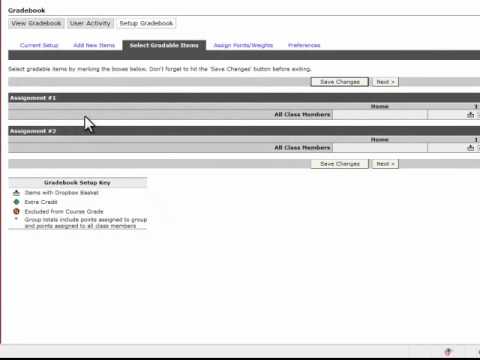Click the Items with Dropbox Basket key icon
The image size is (480, 360).
16,193
